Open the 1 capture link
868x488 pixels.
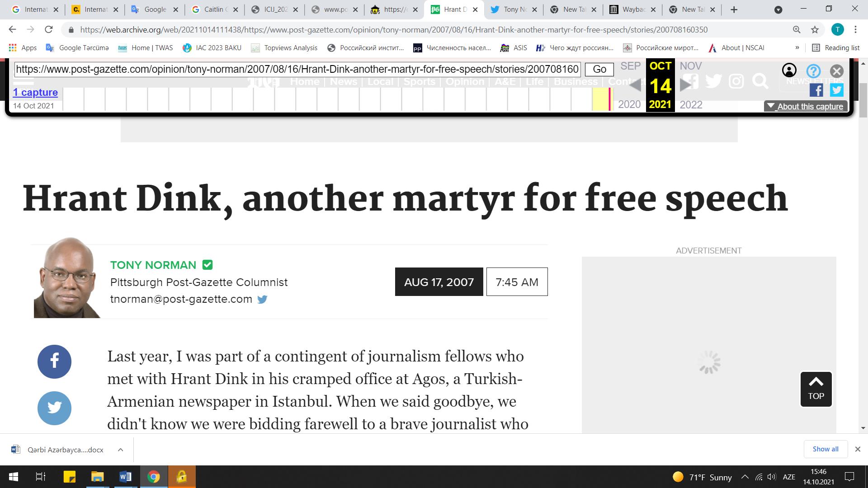pos(35,92)
